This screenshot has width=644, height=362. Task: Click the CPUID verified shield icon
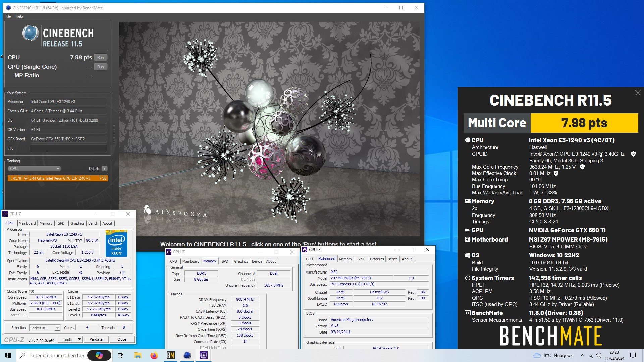click(x=633, y=154)
